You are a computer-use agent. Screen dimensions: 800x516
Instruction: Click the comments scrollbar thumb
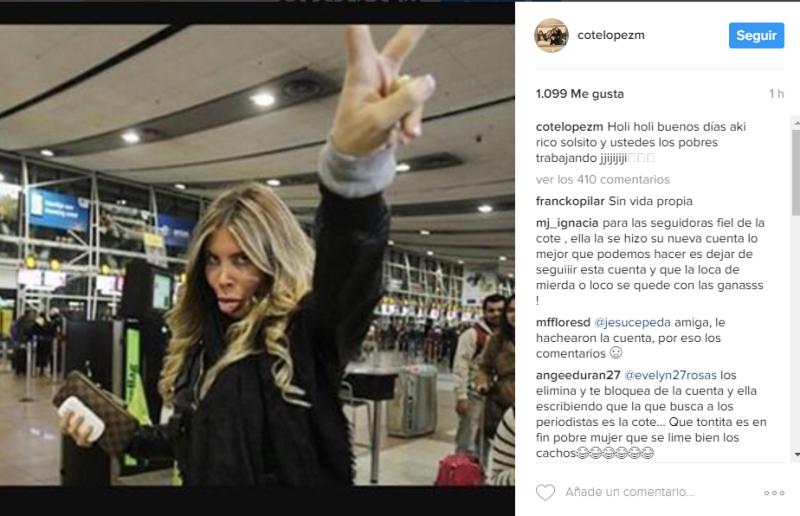tap(796, 172)
